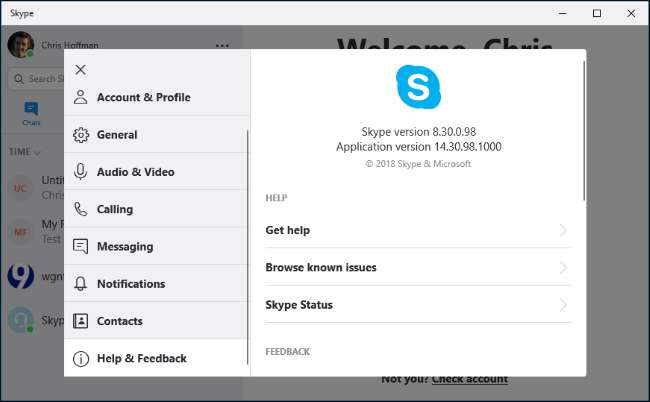Click the Check account link in the background window
This screenshot has height=402, width=650.
pyautogui.click(x=470, y=379)
